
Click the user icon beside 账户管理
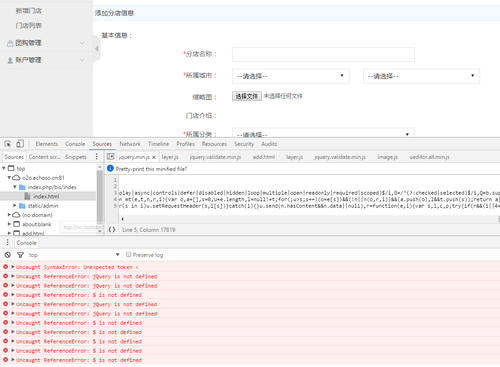10,60
